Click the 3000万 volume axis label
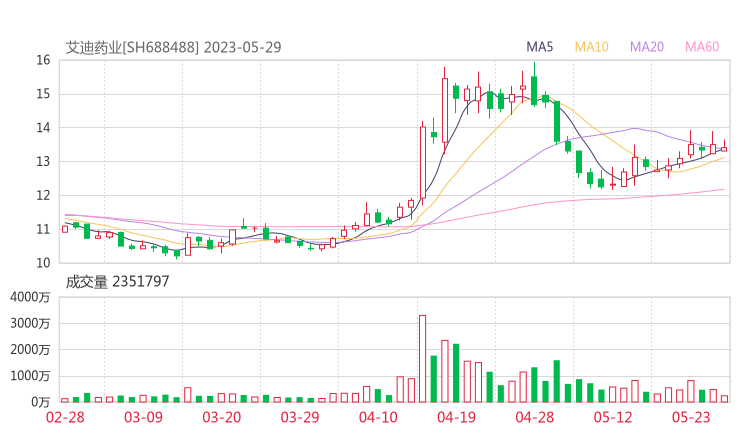740x440 pixels. (30, 323)
